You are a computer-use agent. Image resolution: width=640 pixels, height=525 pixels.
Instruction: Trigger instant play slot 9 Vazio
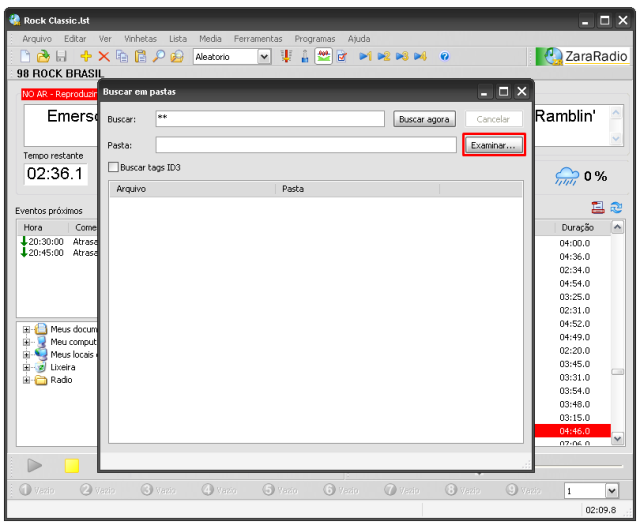(523, 490)
